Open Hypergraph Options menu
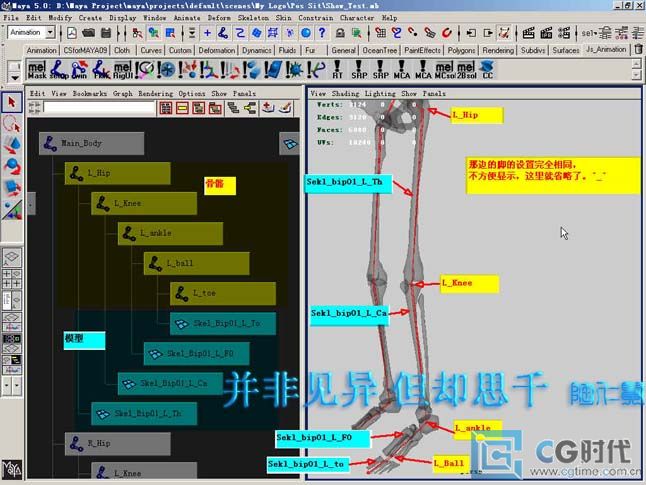 click(x=192, y=94)
